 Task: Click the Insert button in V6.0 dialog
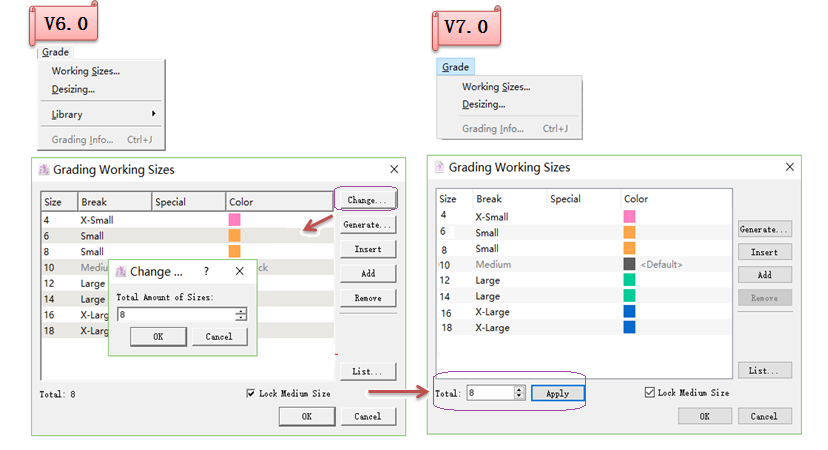[367, 249]
